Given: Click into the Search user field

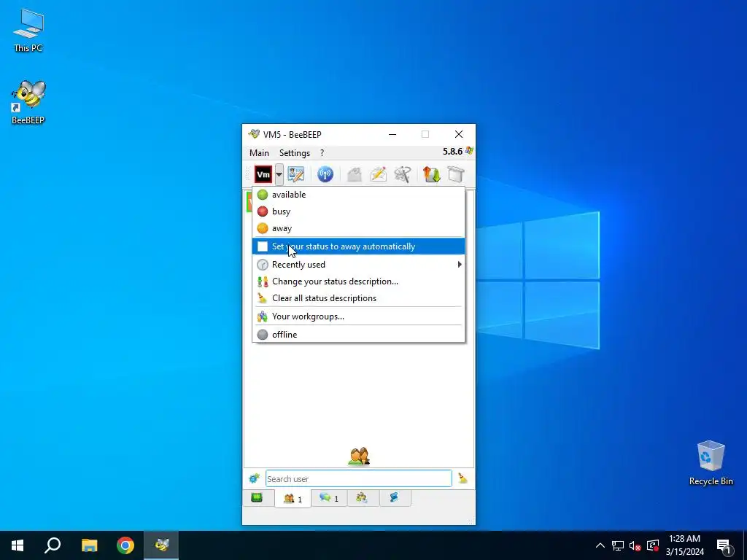Looking at the screenshot, I should point(358,478).
